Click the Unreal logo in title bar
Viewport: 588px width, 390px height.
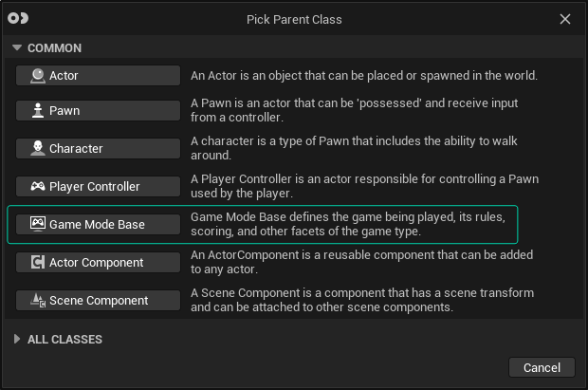pyautogui.click(x=19, y=19)
